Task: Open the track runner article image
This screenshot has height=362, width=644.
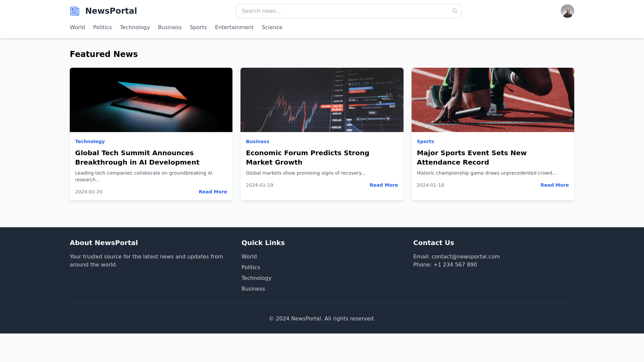Action: 492,100
